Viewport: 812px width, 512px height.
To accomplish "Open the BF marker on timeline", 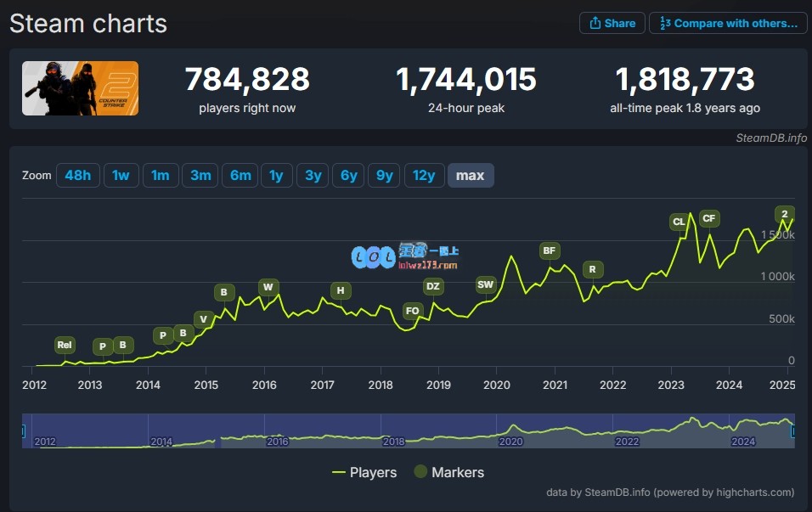I will (550, 250).
